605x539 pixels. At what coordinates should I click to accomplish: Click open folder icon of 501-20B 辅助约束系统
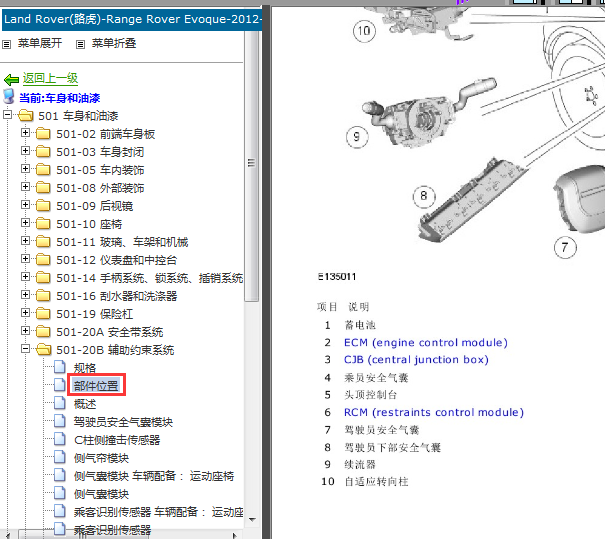pos(44,350)
